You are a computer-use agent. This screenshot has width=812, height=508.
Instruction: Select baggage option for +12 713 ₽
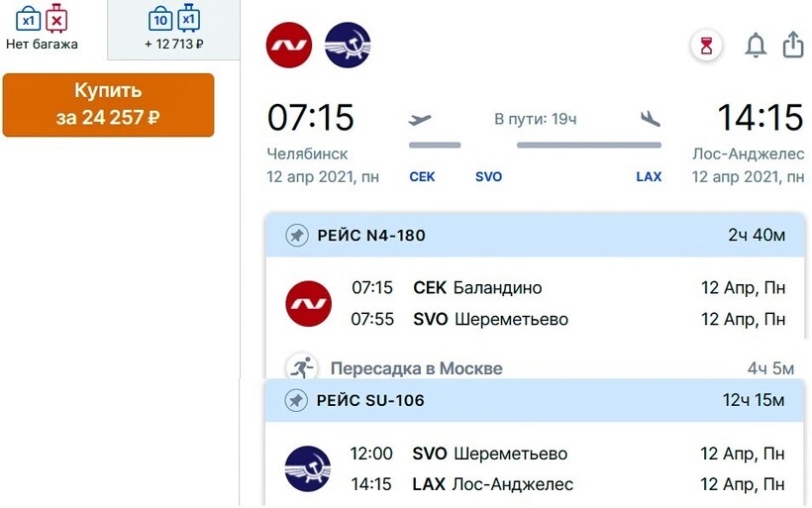pyautogui.click(x=173, y=28)
